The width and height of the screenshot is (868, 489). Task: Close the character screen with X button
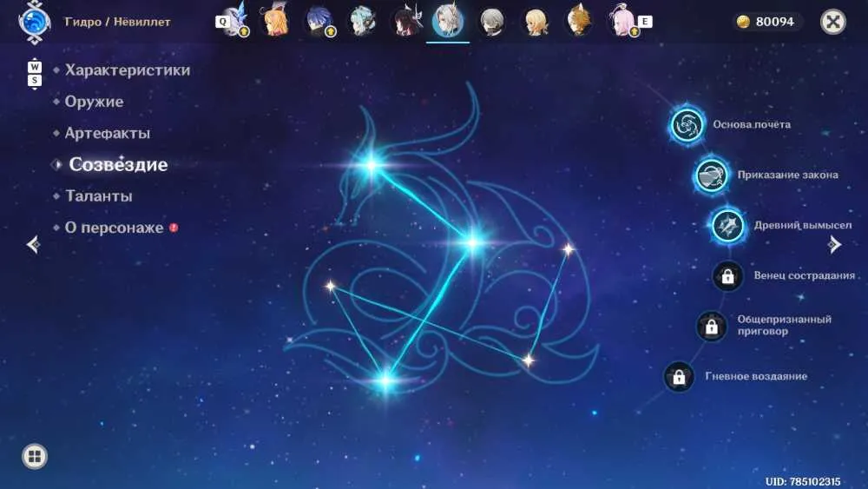point(833,23)
